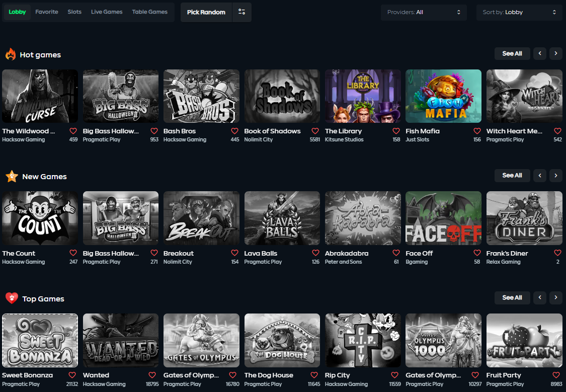
Task: Open the Sort by Lobby dropdown
Action: pyautogui.click(x=519, y=12)
